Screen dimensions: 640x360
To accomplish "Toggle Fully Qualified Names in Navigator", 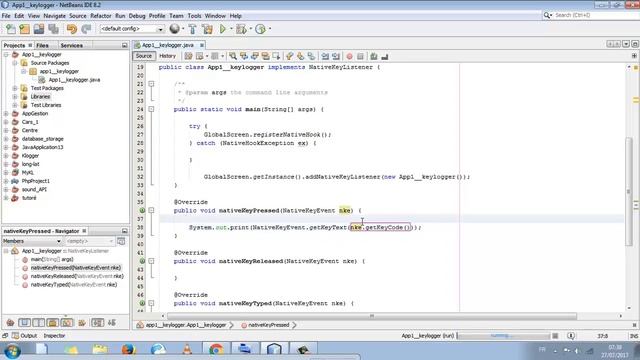I will pyautogui.click(x=82, y=323).
